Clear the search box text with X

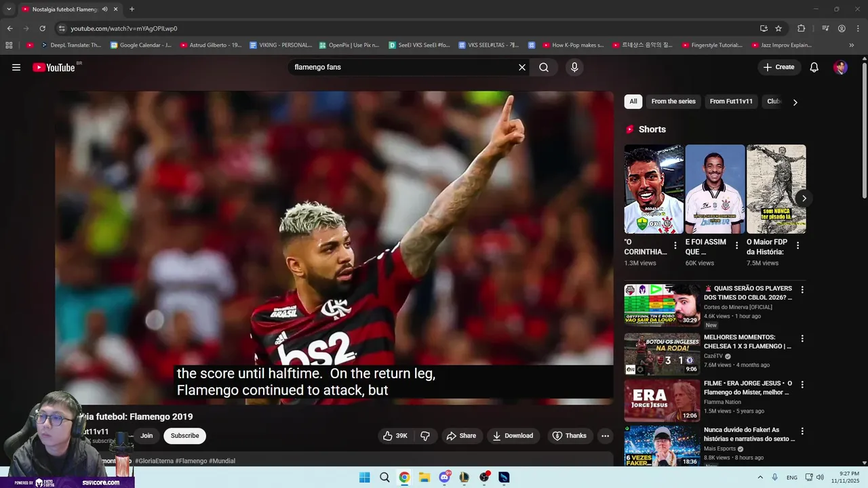pyautogui.click(x=522, y=67)
